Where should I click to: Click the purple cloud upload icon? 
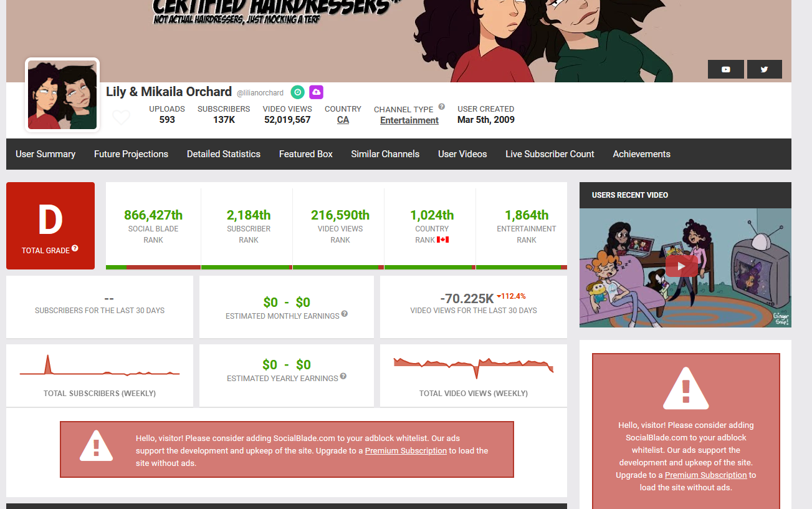pyautogui.click(x=316, y=92)
